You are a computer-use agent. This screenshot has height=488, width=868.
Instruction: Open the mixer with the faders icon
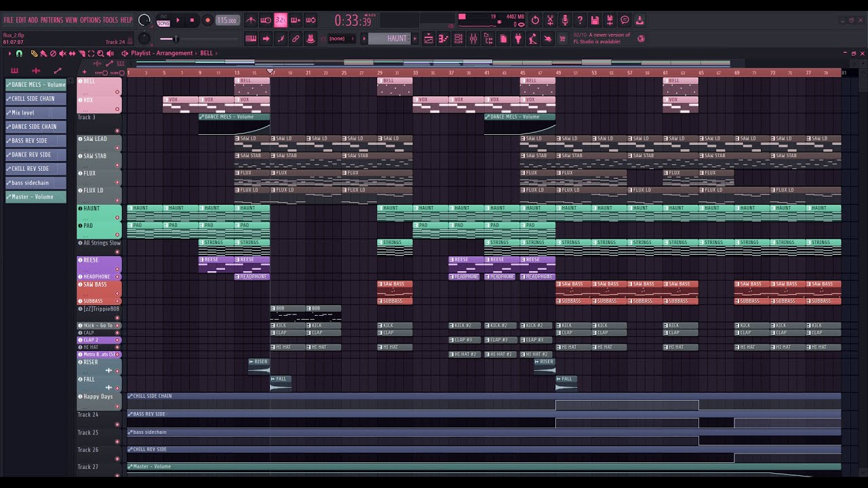point(473,39)
